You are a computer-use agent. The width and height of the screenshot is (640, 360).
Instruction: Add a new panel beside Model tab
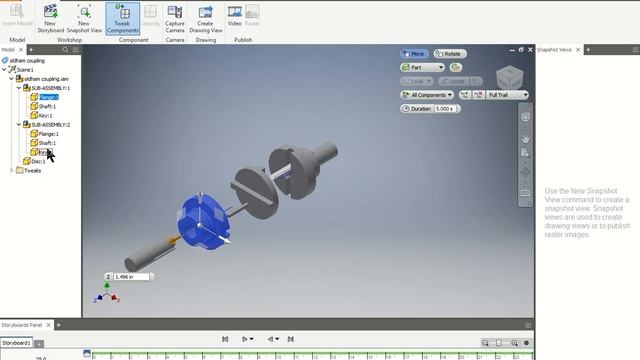click(x=31, y=50)
